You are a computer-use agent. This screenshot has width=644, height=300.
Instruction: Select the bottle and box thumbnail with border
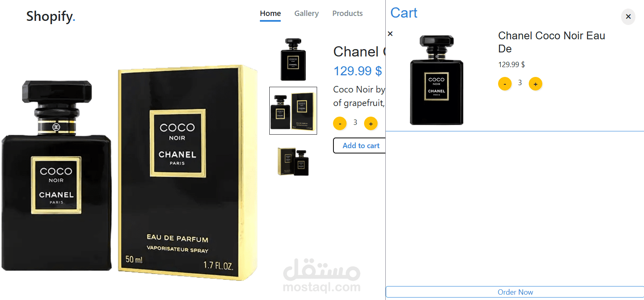point(293,111)
